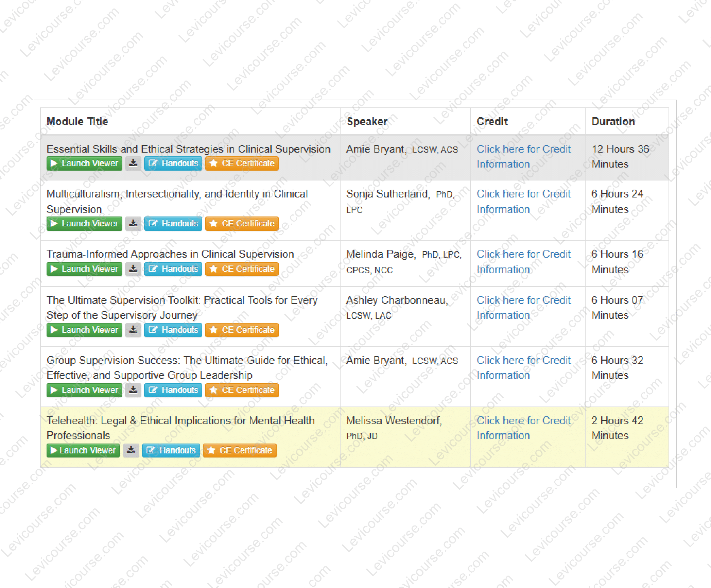The height and width of the screenshot is (588, 711).
Task: Click download icon for Essential Skills module
Action: 133,163
